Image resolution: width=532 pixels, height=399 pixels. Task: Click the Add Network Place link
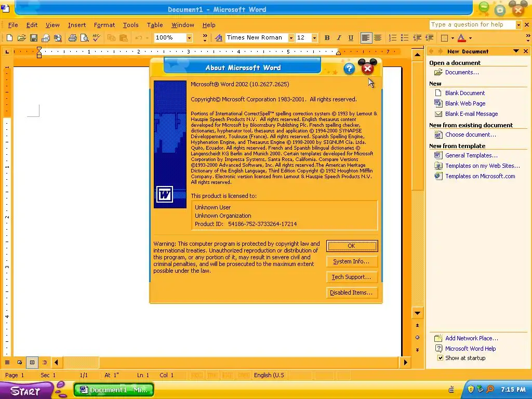tap(472, 338)
